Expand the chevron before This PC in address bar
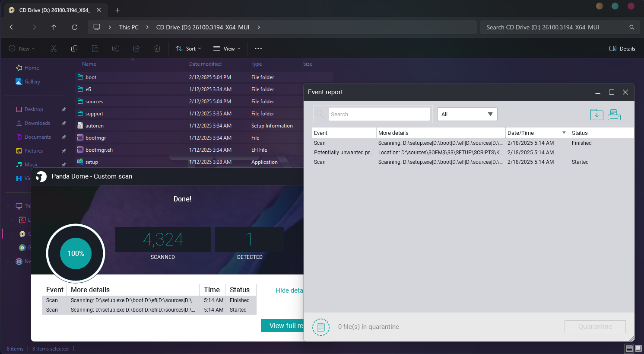644x354 pixels. click(x=110, y=27)
